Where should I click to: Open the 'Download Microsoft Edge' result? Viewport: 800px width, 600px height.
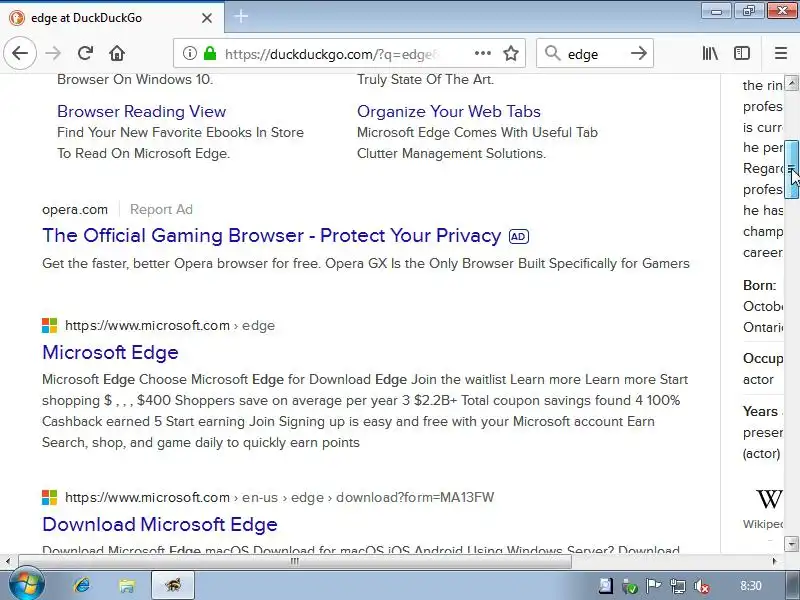click(160, 524)
